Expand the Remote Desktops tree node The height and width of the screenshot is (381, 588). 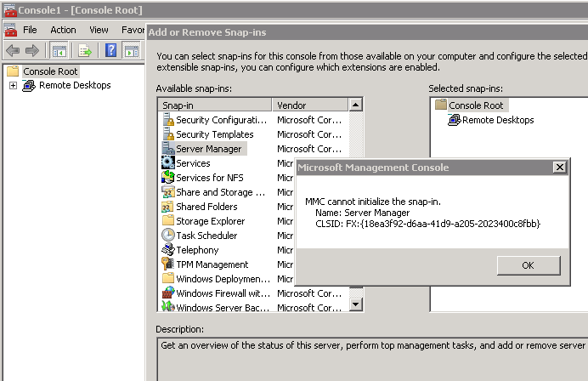(13, 85)
